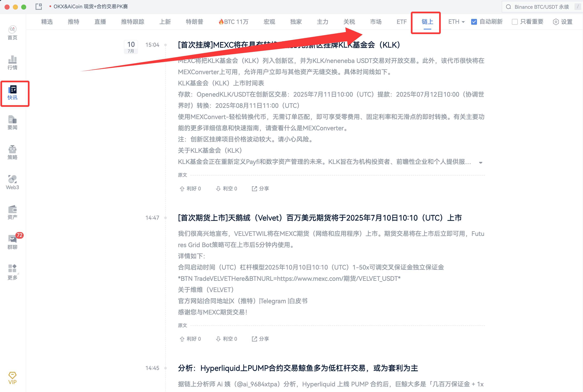Open the Velvet futures listing headline
This screenshot has width=583, height=392.
click(320, 218)
